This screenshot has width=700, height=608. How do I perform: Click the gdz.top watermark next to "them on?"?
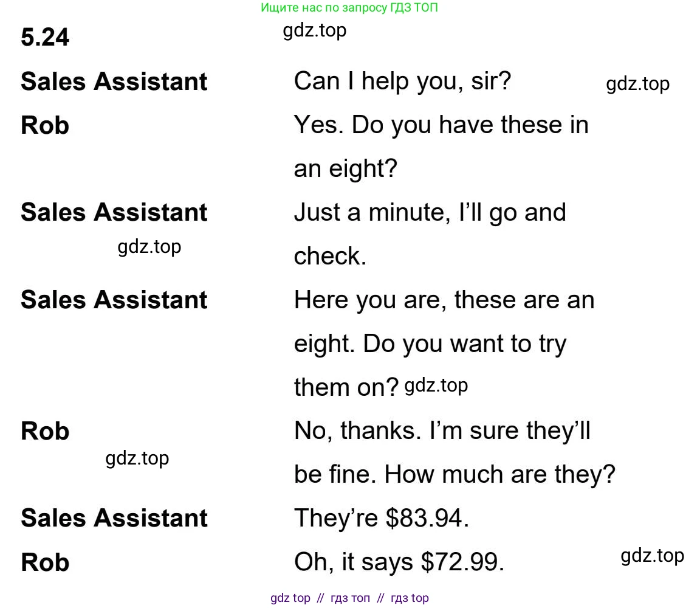[x=436, y=385]
